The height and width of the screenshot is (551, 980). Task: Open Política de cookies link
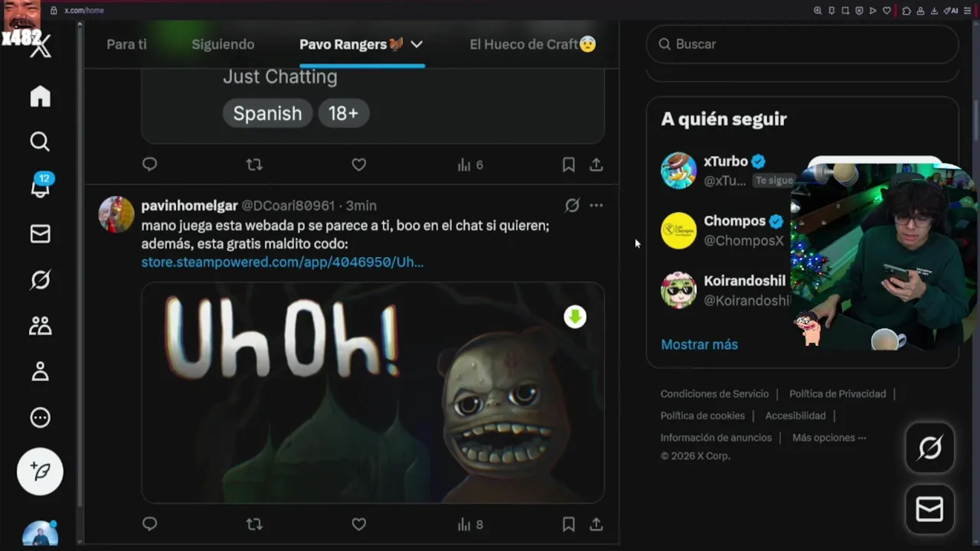(702, 416)
